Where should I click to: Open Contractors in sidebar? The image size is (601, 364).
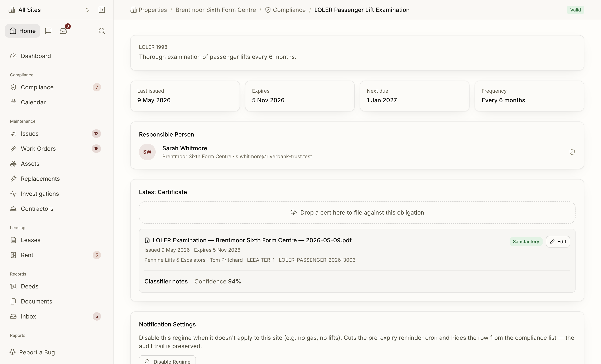click(56, 209)
